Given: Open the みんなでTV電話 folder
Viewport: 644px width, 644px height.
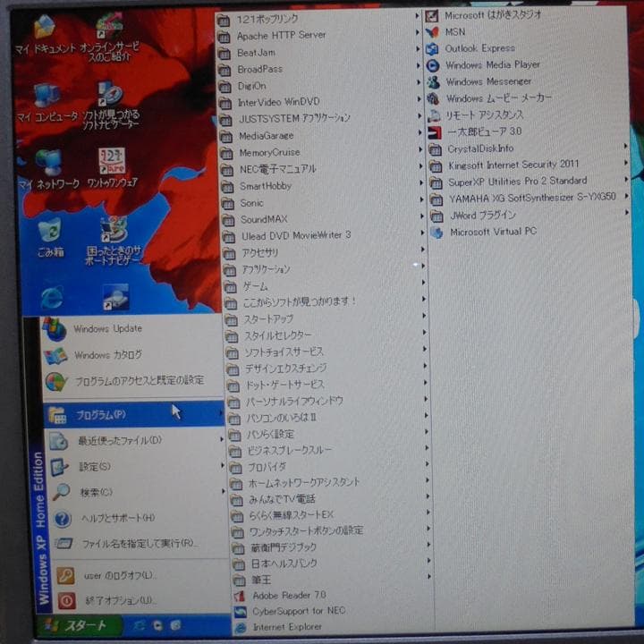Looking at the screenshot, I should (x=330, y=499).
